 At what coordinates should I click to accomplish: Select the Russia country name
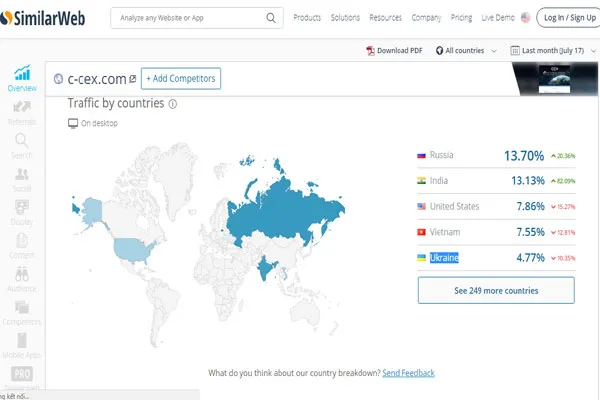tap(441, 155)
